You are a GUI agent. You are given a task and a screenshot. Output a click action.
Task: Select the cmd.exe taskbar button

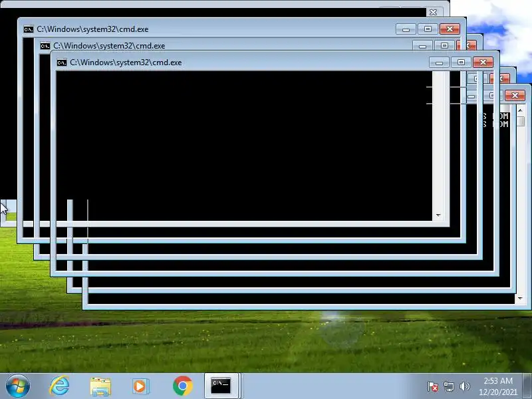click(x=221, y=386)
